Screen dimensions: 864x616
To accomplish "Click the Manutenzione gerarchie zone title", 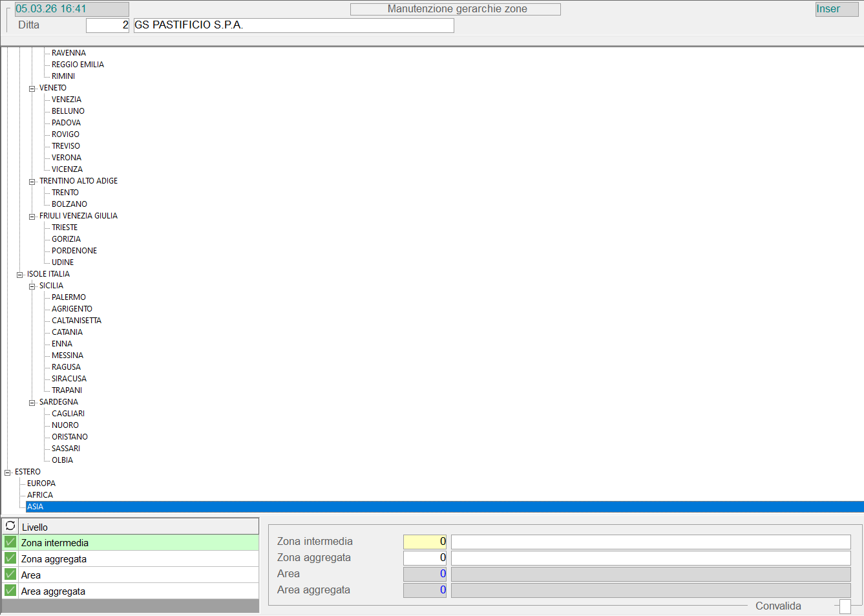I will pyautogui.click(x=456, y=9).
